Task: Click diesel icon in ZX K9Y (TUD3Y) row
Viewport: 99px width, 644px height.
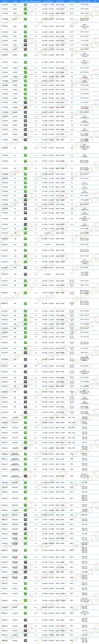Action: 25,196
